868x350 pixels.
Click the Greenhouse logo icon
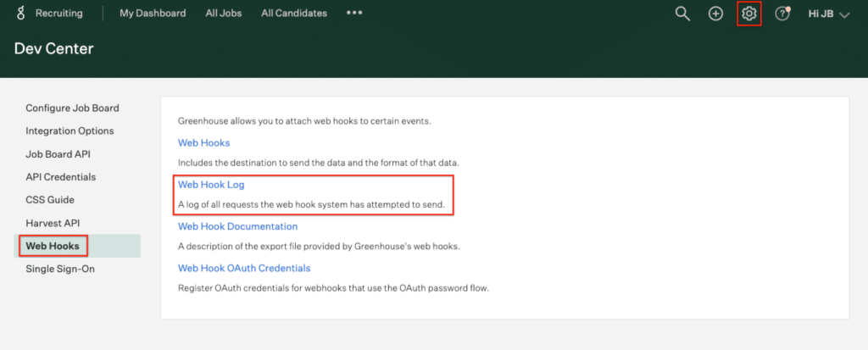click(x=21, y=14)
